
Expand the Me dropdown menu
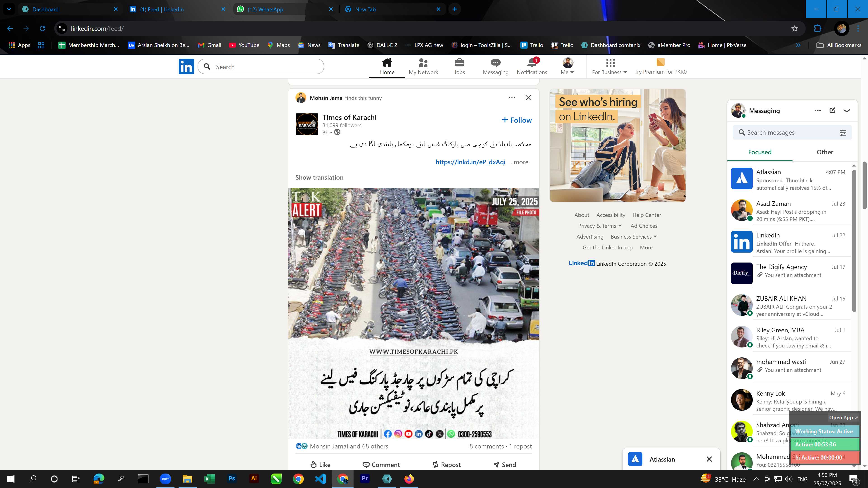point(567,66)
